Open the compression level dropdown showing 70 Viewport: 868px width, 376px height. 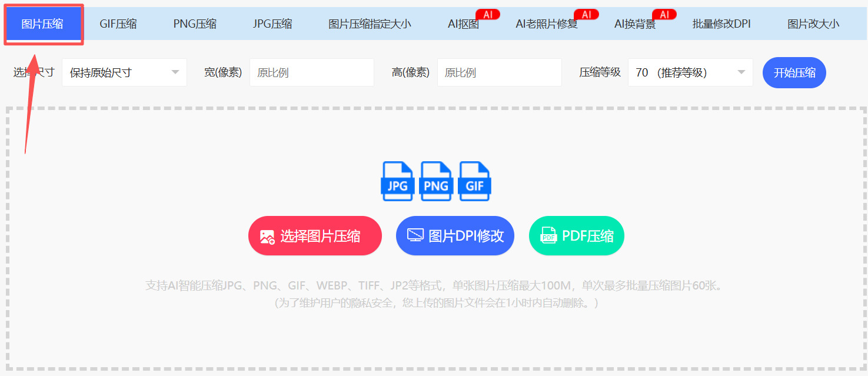690,72
